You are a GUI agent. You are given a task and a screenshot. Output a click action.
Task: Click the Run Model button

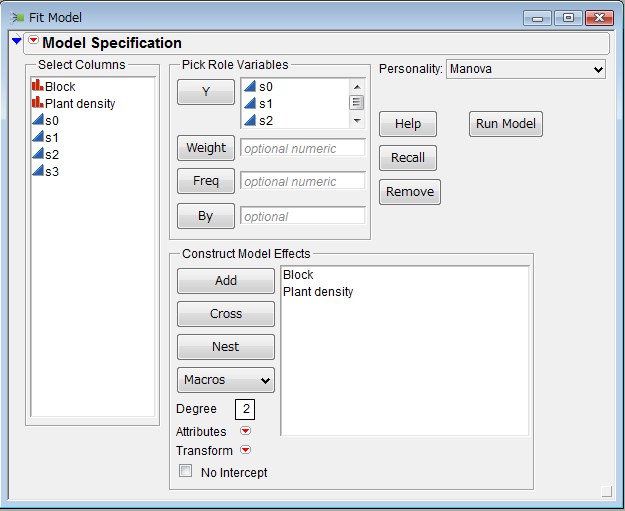(x=506, y=124)
